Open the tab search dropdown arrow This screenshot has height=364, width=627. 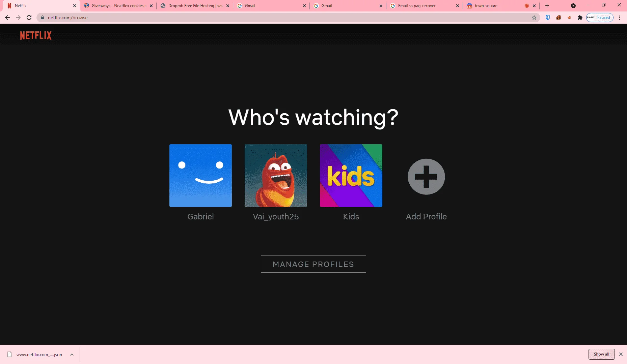(x=573, y=6)
